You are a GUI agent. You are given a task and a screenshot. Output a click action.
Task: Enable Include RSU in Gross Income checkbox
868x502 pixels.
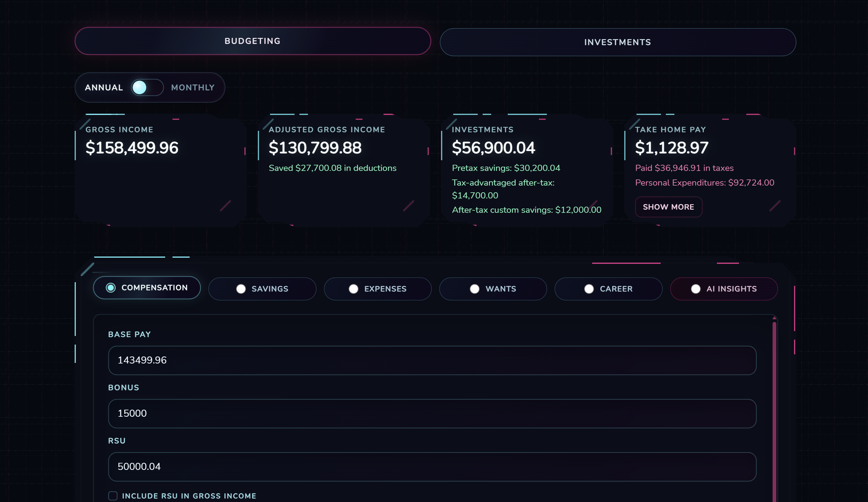(x=113, y=496)
